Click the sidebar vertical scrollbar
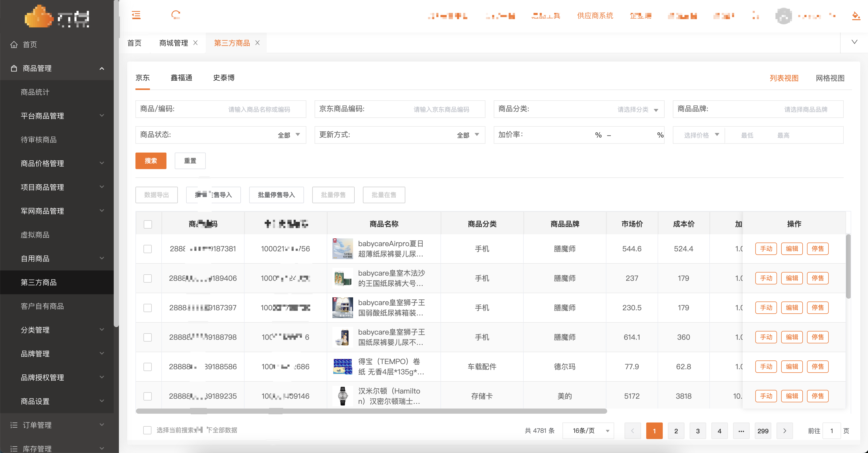868x453 pixels. [116, 163]
